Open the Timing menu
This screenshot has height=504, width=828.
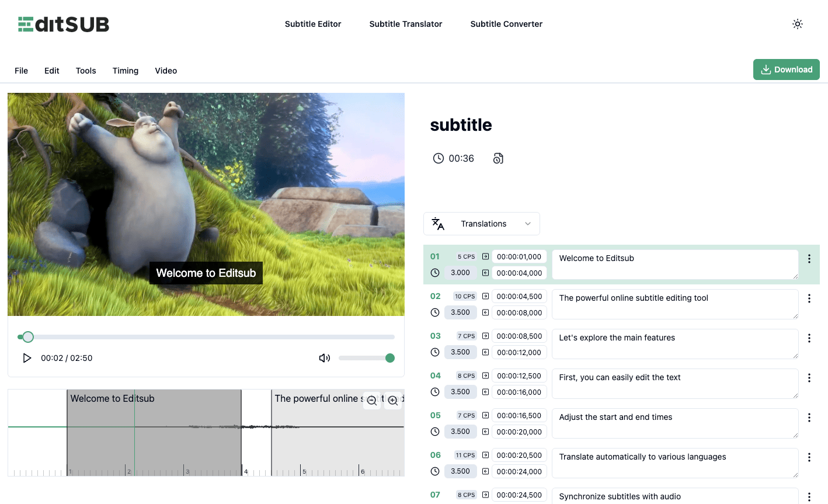(125, 70)
